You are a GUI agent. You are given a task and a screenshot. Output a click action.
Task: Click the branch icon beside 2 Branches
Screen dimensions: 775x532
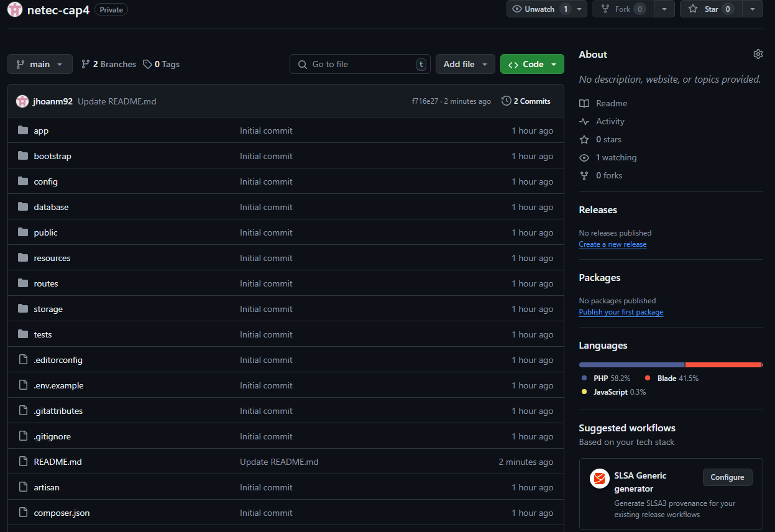(86, 64)
